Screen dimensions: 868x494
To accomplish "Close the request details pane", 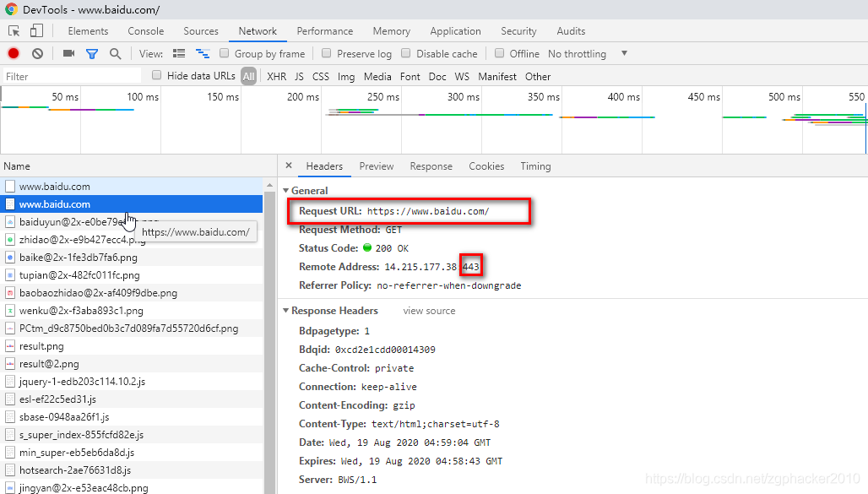I will [289, 166].
